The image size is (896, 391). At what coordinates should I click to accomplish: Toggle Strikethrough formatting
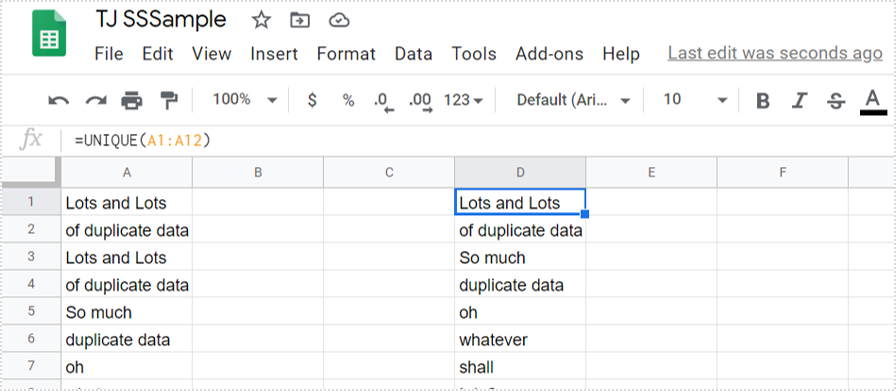(x=836, y=102)
